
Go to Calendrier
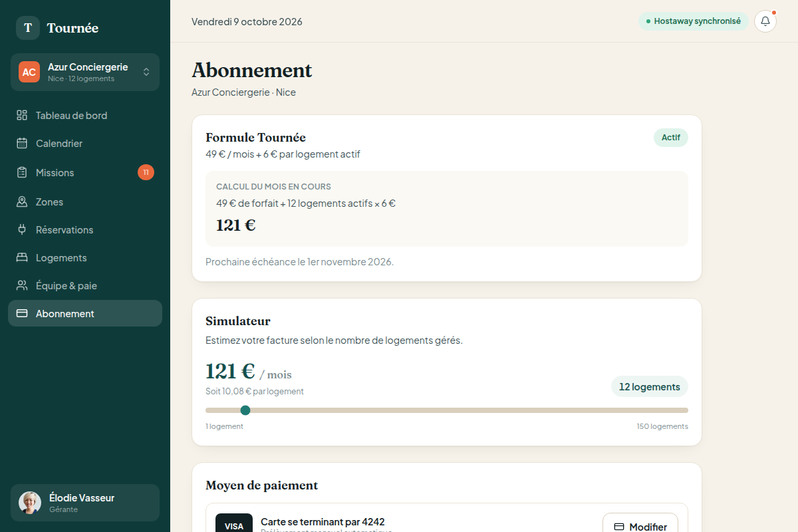(x=85, y=143)
